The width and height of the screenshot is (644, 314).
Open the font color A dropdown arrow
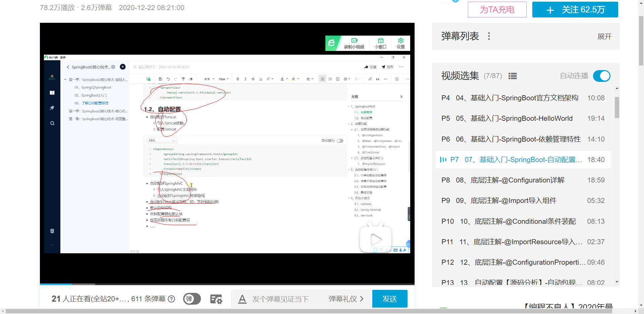[287, 79]
